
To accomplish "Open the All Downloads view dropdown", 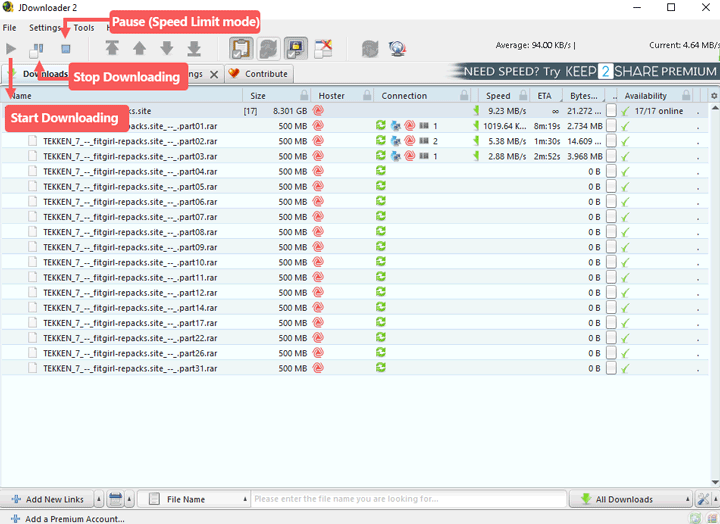I will click(630, 499).
